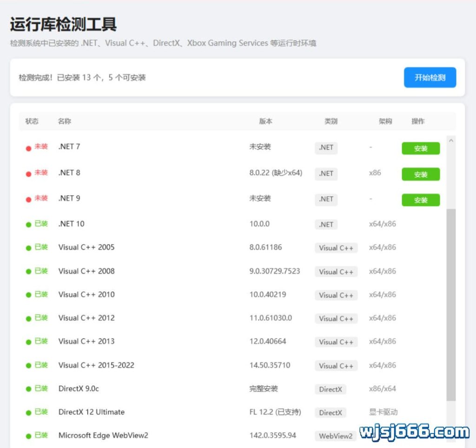
Task: Click the 运行库检测工具 title
Action: tap(63, 24)
